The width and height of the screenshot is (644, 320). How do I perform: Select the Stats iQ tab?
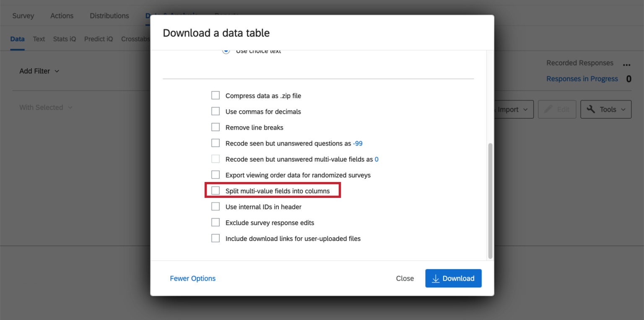[64, 39]
